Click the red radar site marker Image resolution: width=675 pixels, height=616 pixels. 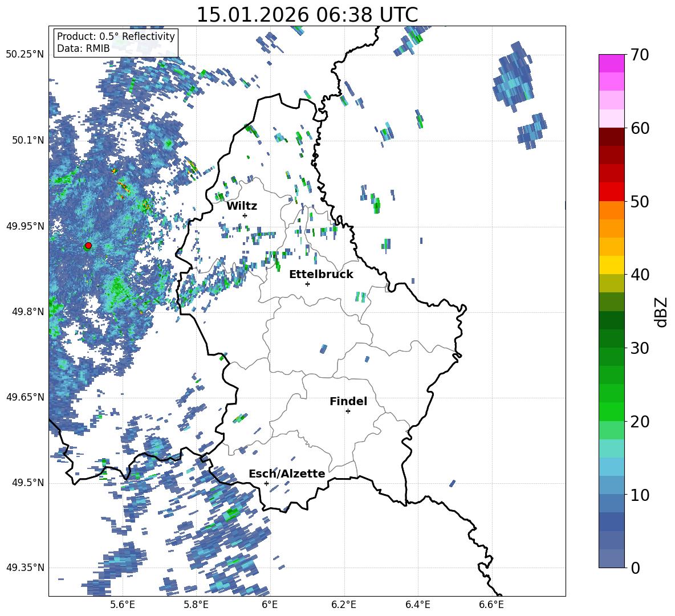tap(88, 246)
